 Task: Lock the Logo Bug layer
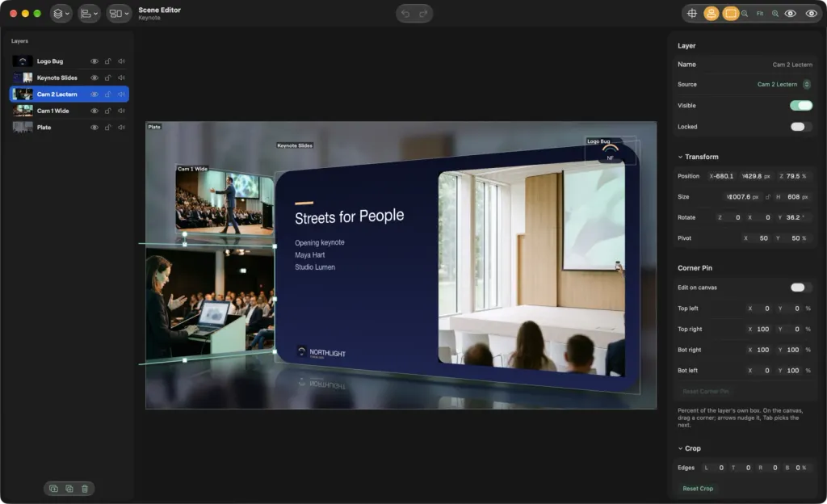click(x=107, y=61)
